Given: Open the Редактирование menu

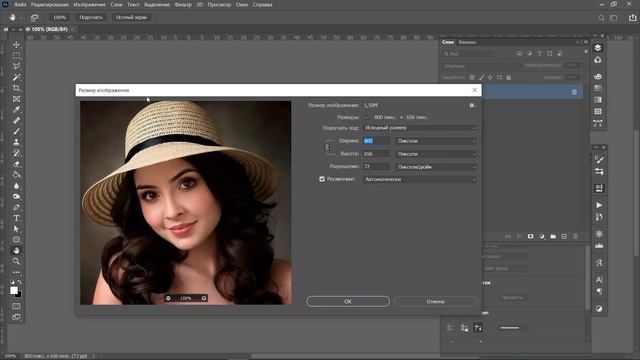Looking at the screenshot, I should tap(50, 5).
